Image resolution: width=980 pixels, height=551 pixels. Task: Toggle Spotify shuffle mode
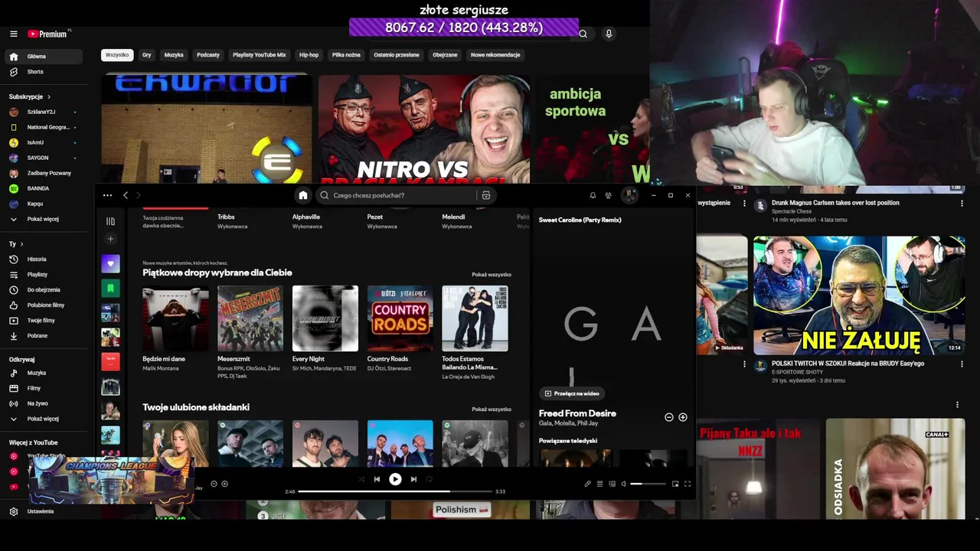pos(361,479)
